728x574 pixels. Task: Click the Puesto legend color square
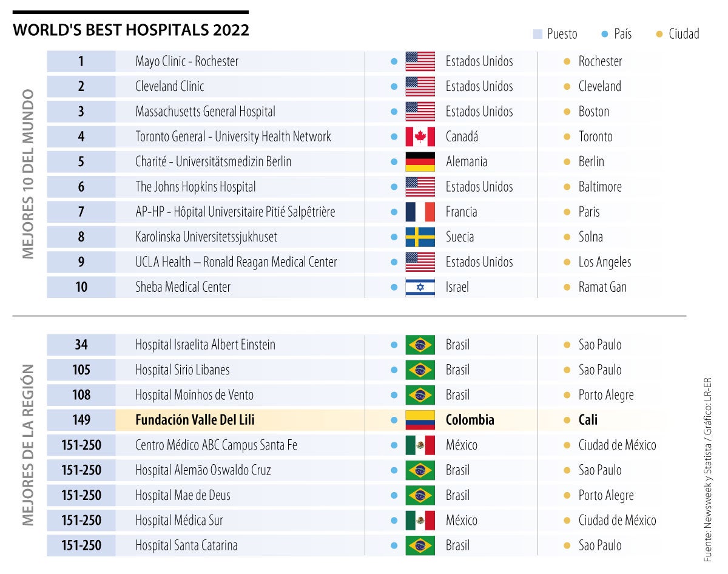click(538, 34)
